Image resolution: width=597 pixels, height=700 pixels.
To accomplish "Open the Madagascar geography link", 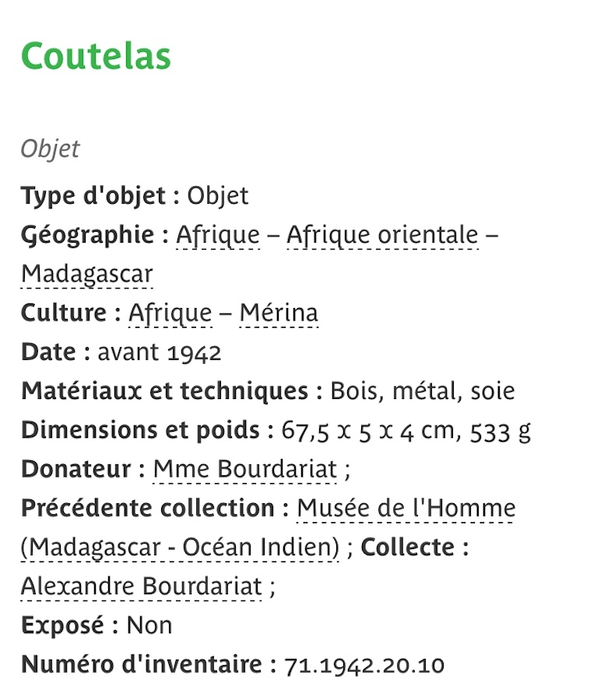I will [x=87, y=274].
